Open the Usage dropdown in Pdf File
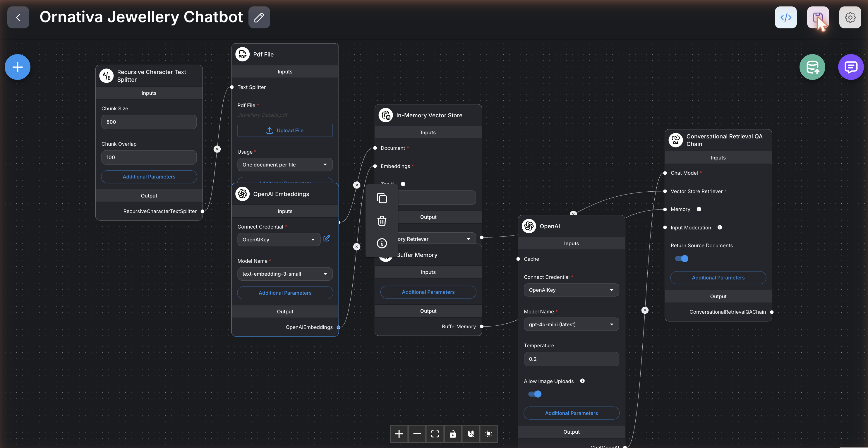 [x=285, y=165]
